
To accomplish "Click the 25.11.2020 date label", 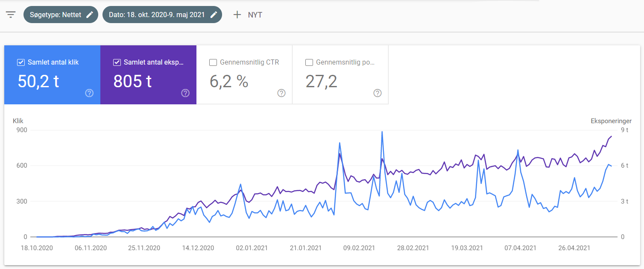I will click(144, 248).
